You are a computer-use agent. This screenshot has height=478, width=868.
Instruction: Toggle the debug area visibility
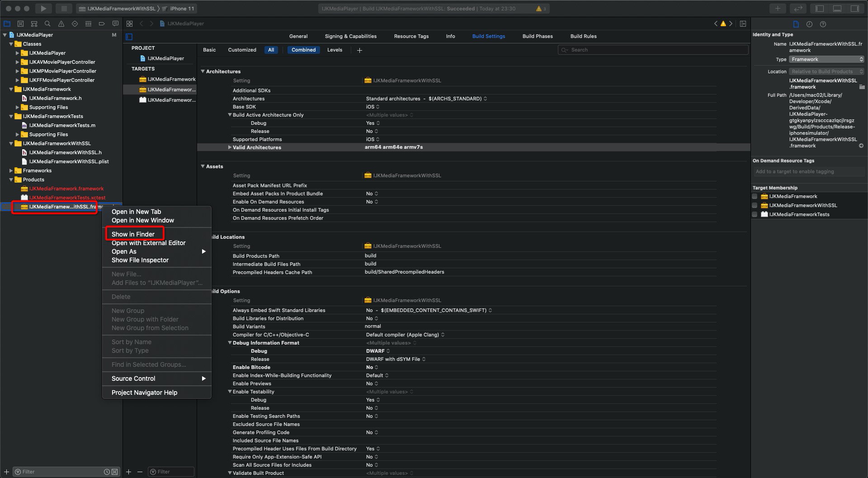(x=837, y=9)
